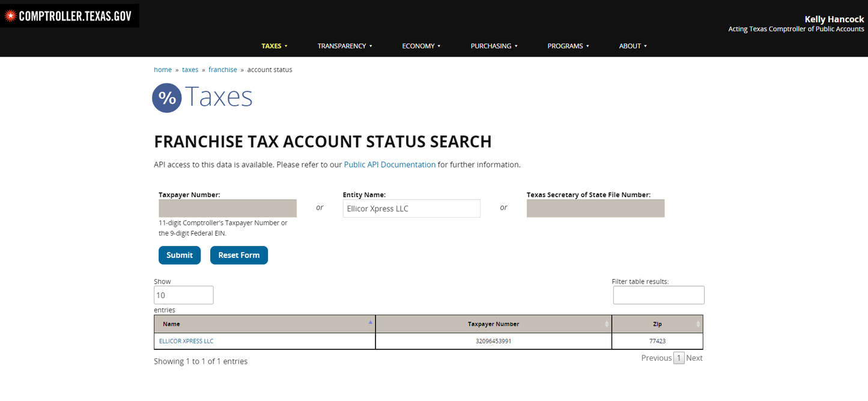Viewport: 868px width, 401px height.
Task: Change the Show entries count field
Action: [184, 295]
